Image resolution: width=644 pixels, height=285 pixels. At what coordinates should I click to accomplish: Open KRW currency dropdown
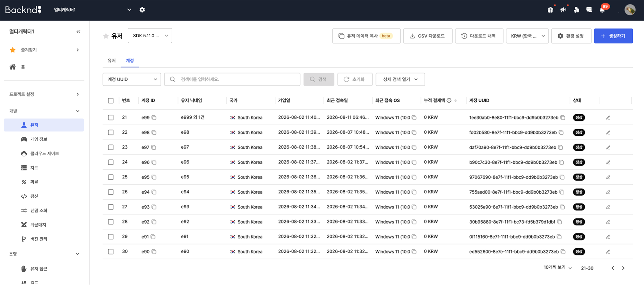pyautogui.click(x=527, y=36)
